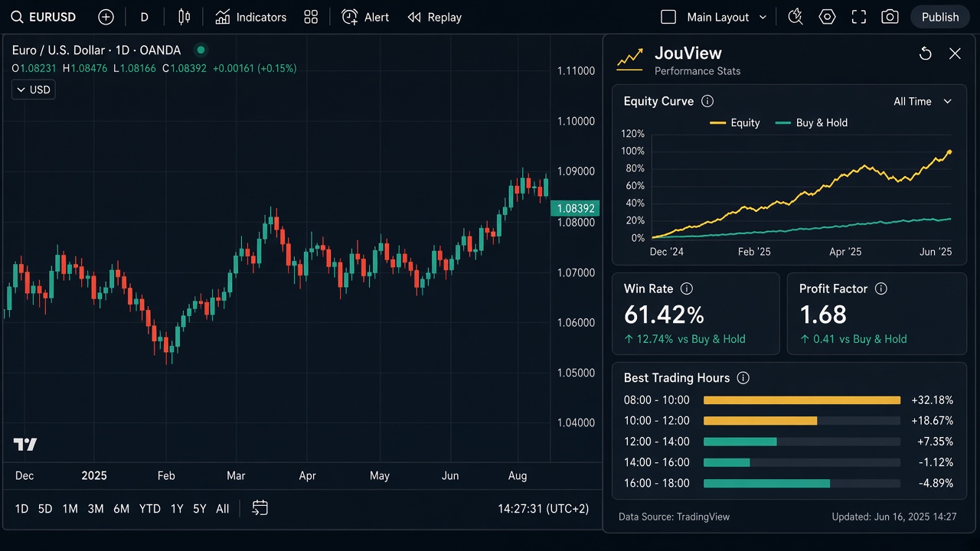Open the USD currency dropdown
The image size is (980, 551).
pos(33,90)
